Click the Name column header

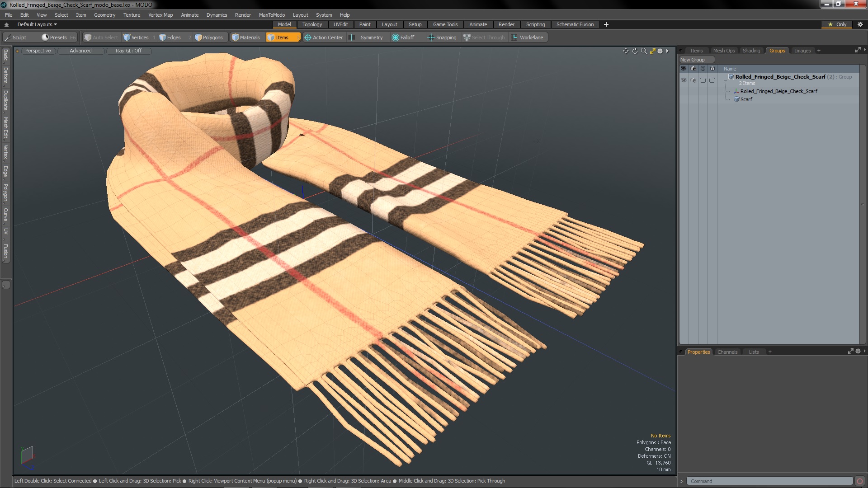tap(730, 69)
